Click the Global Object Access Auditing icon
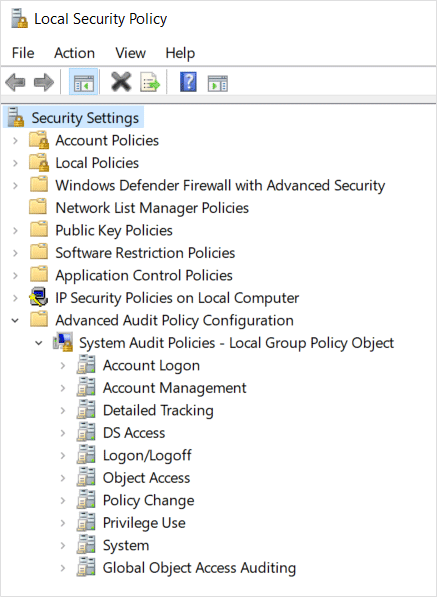Image resolution: width=437 pixels, height=597 pixels. click(86, 567)
